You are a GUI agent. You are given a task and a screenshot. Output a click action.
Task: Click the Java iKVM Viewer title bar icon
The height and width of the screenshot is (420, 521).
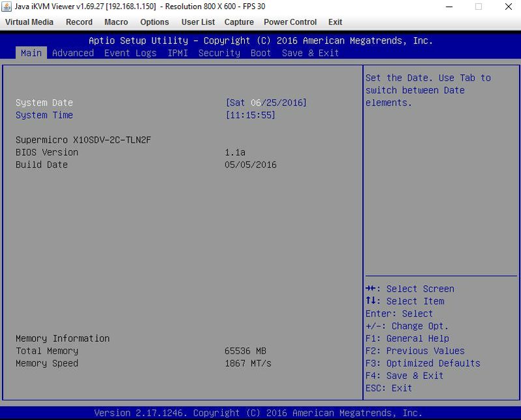pos(7,7)
